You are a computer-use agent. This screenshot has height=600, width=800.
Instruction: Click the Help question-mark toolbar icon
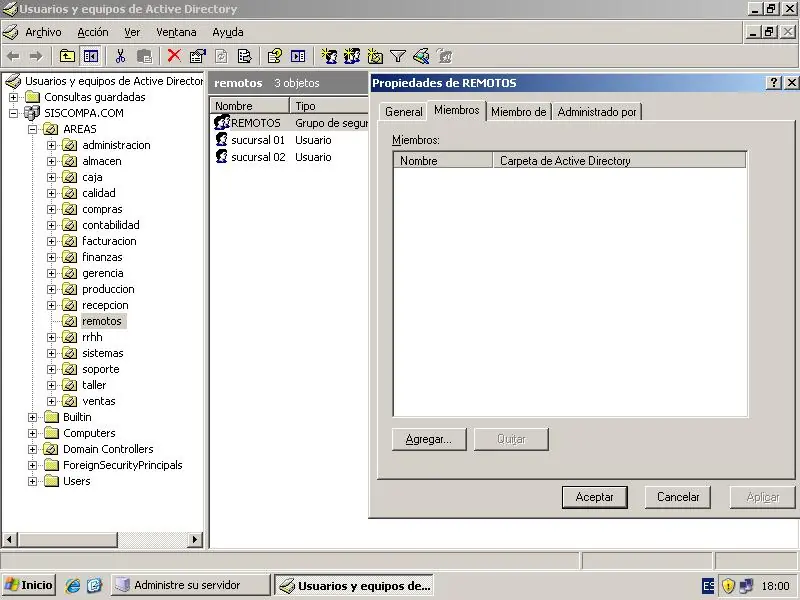pos(274,56)
